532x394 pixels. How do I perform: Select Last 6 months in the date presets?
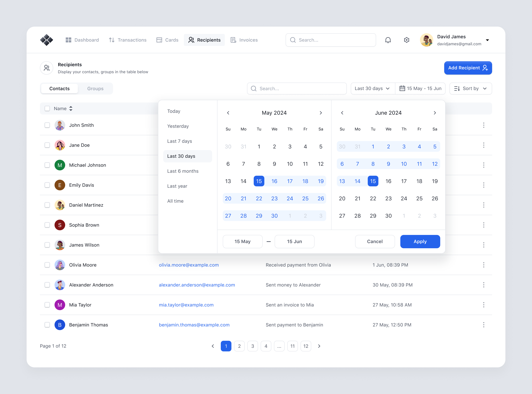pos(183,171)
